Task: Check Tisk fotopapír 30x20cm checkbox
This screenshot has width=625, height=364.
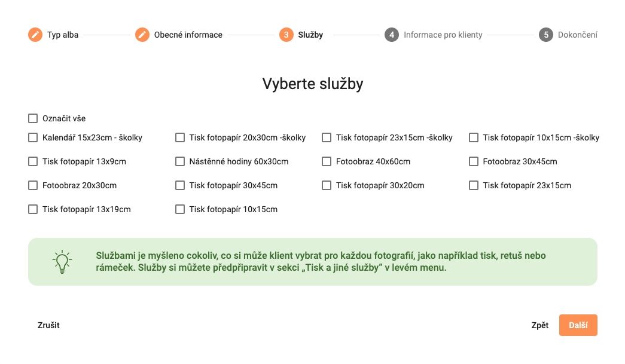Action: click(327, 185)
